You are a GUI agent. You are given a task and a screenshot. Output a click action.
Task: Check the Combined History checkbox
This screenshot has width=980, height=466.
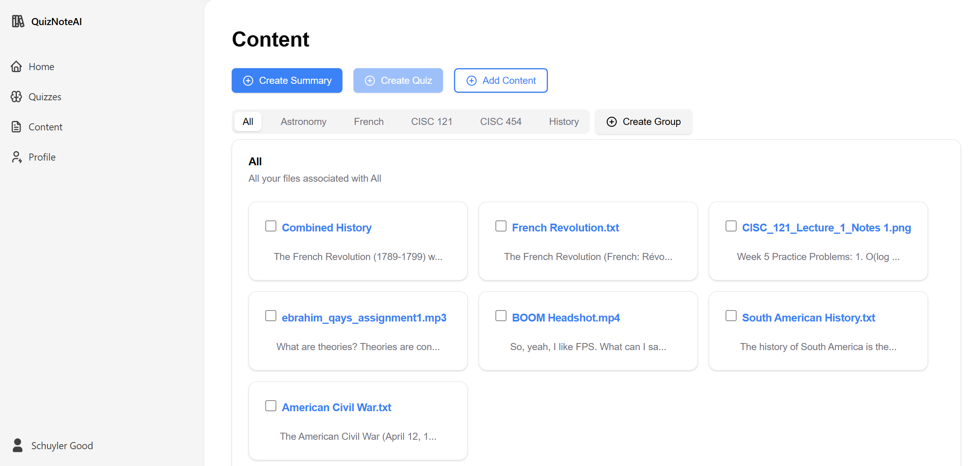(271, 226)
